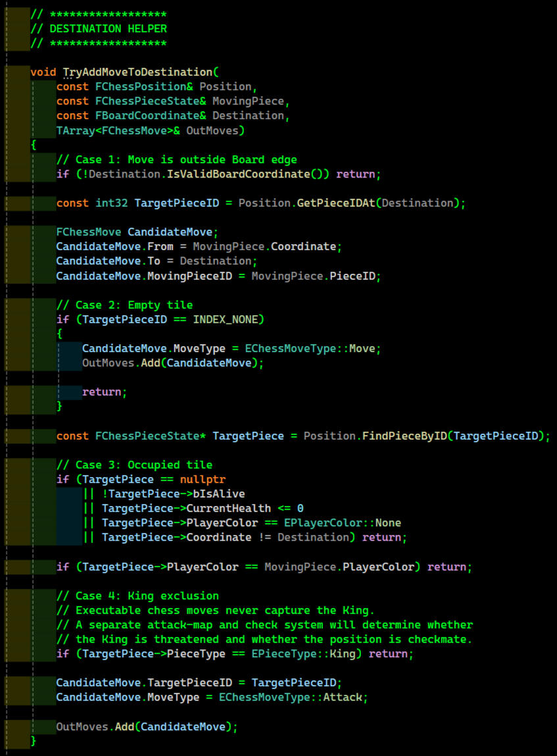Click the 'Case 2: Empty tile' comment
This screenshot has width=557, height=756.
pyautogui.click(x=125, y=305)
